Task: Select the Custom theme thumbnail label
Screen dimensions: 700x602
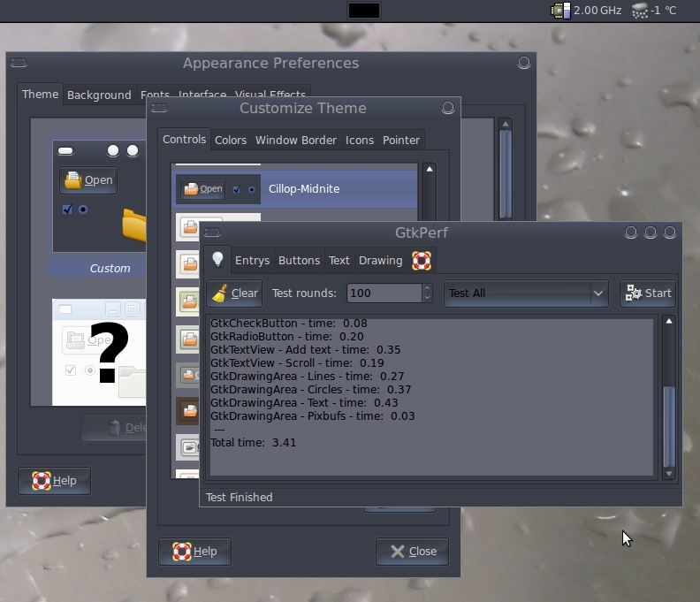Action: coord(110,269)
